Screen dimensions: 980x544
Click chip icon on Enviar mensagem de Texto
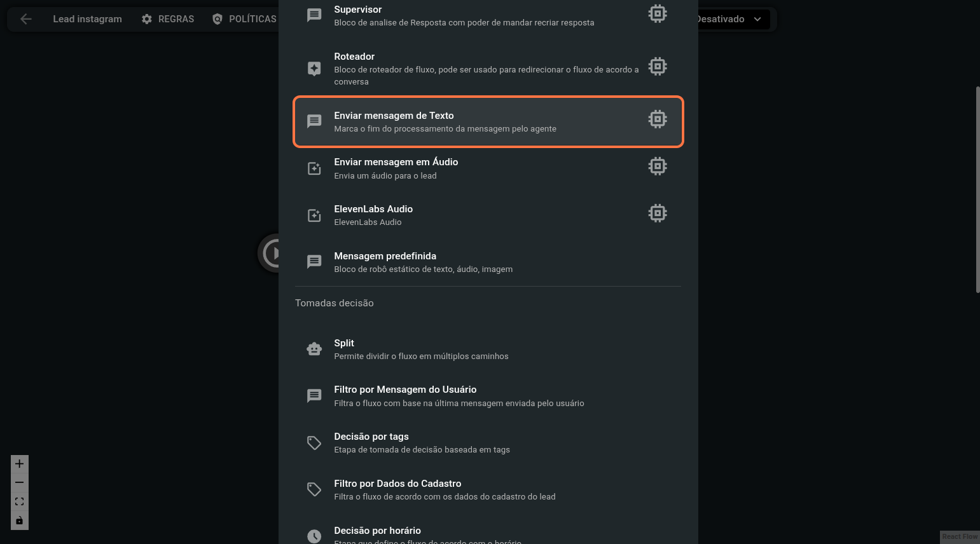657,119
